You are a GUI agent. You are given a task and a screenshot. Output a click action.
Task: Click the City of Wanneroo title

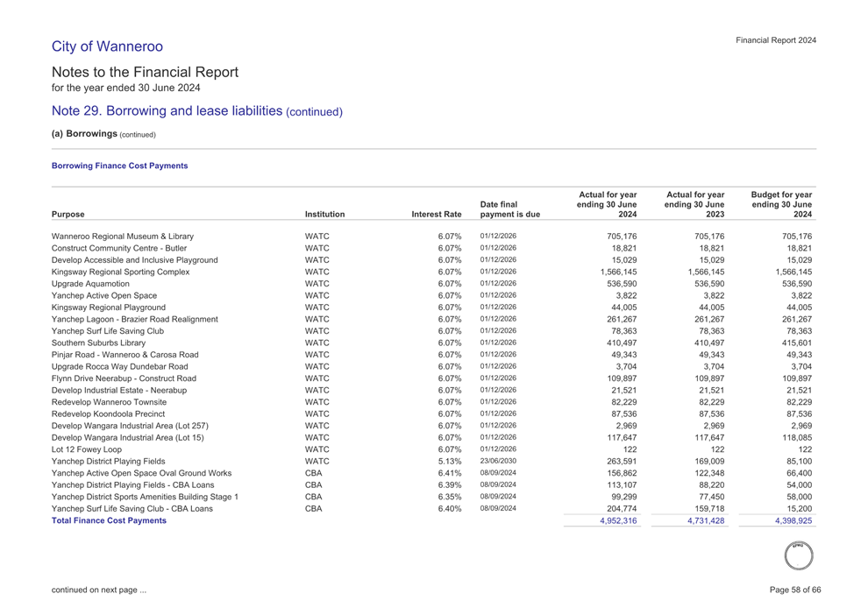(x=108, y=46)
